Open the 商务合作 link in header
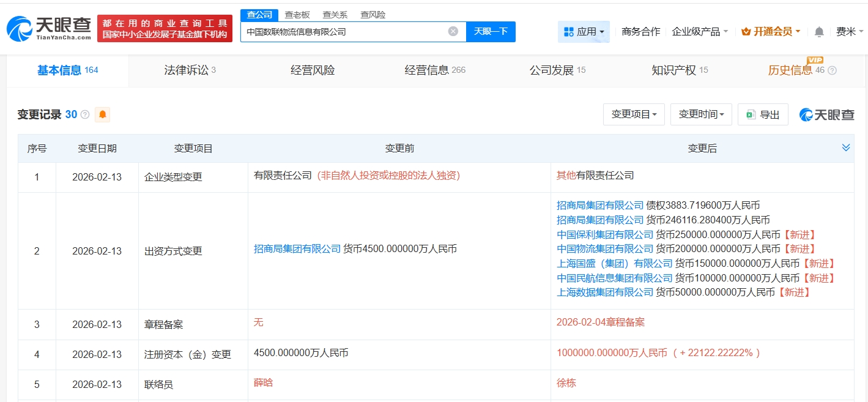The image size is (868, 402). coord(640,32)
